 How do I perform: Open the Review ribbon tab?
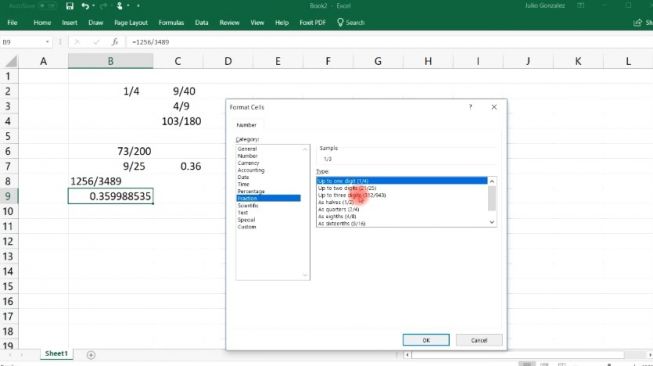[229, 22]
